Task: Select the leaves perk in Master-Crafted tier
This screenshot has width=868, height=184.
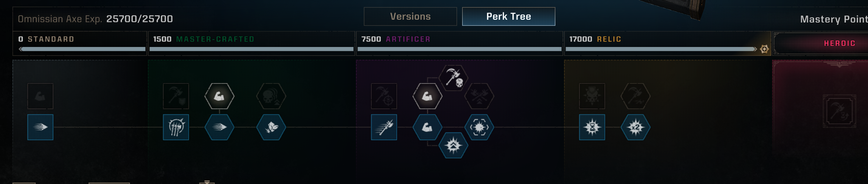Action: (271, 127)
